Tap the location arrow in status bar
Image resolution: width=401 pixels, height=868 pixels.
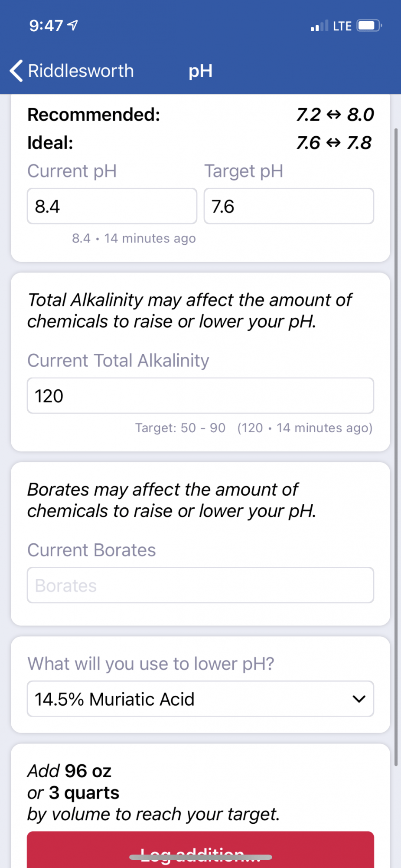click(x=73, y=26)
